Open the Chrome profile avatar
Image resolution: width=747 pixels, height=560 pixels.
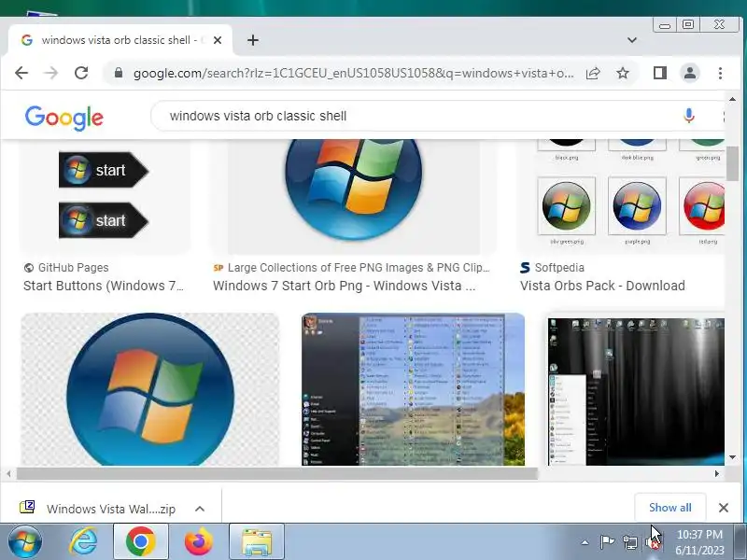(x=690, y=73)
